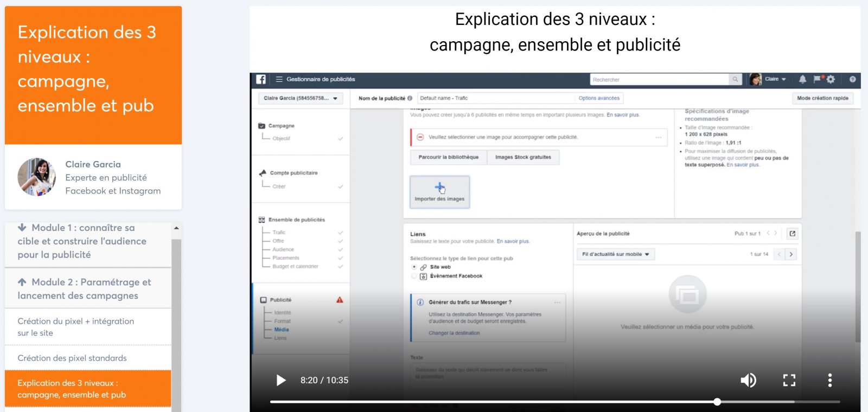Select Placements in the left navigation
The width and height of the screenshot is (868, 412).
point(286,258)
